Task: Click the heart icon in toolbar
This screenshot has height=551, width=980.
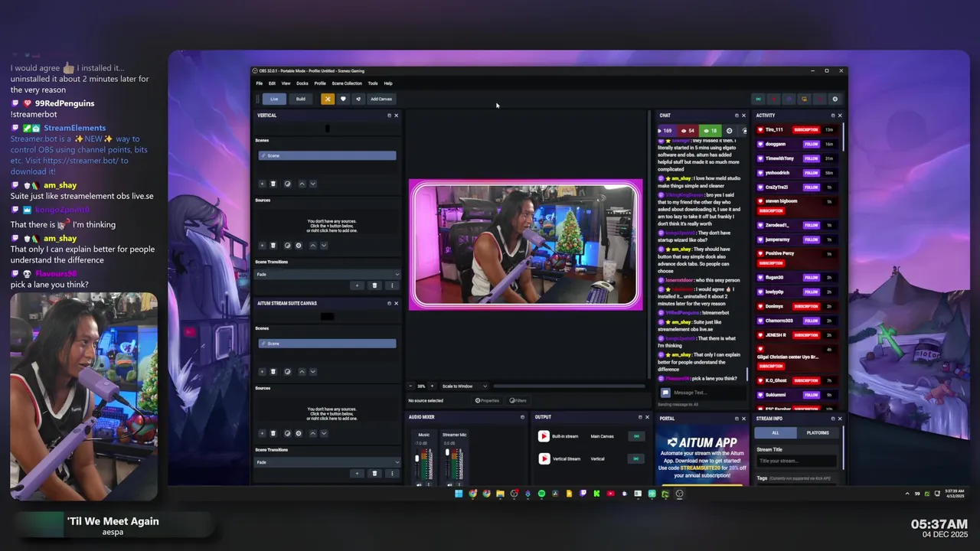Action: (343, 99)
